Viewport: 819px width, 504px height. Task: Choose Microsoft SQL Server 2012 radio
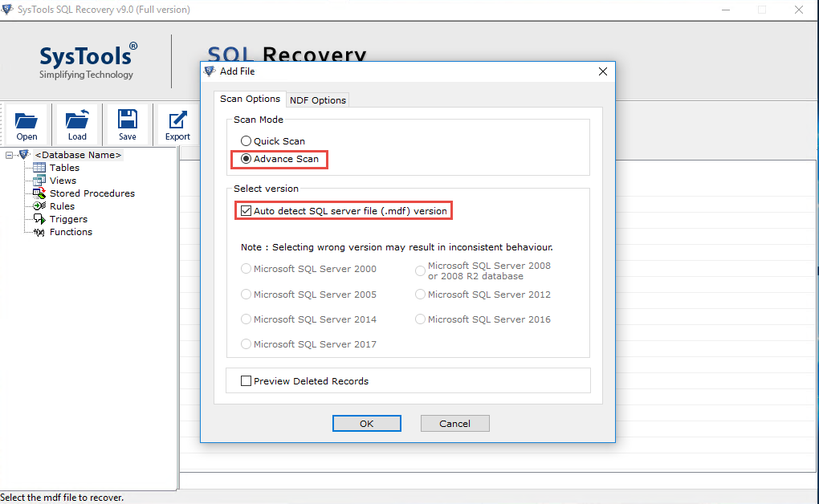coord(420,295)
